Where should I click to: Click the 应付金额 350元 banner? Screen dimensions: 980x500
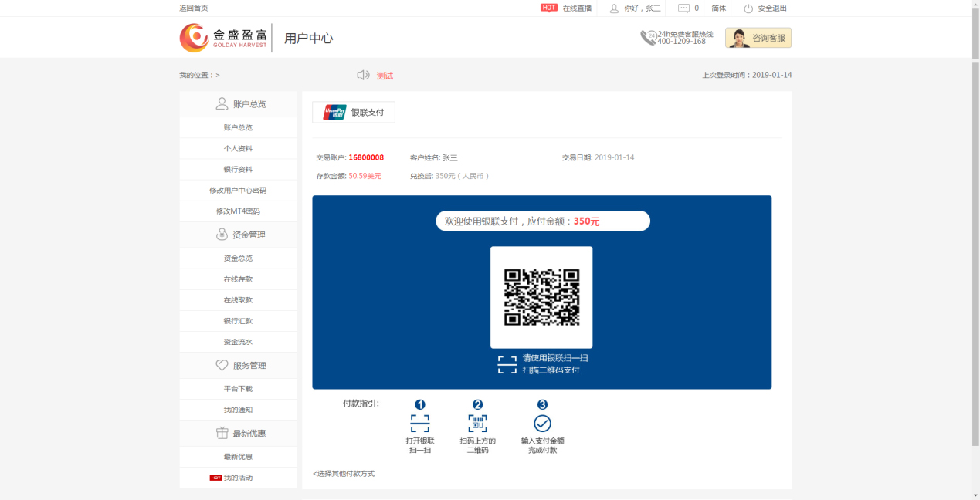coord(543,221)
